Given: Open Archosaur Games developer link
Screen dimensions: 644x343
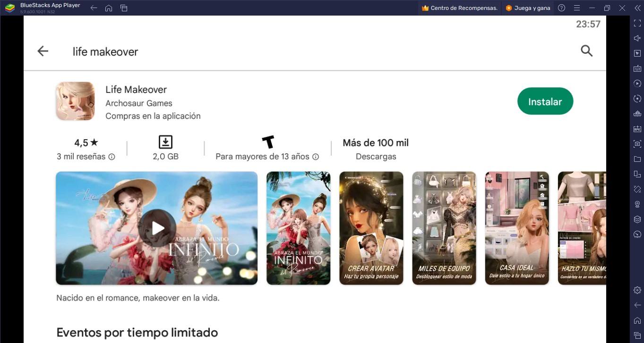Looking at the screenshot, I should pyautogui.click(x=139, y=103).
